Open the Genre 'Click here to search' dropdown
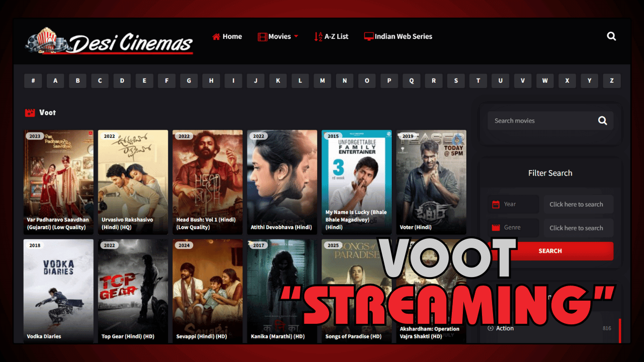The width and height of the screenshot is (644, 362). 579,228
